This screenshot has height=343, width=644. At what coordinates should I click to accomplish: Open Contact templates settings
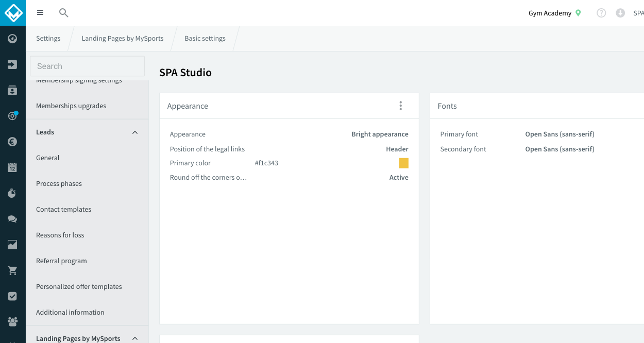(87, 210)
